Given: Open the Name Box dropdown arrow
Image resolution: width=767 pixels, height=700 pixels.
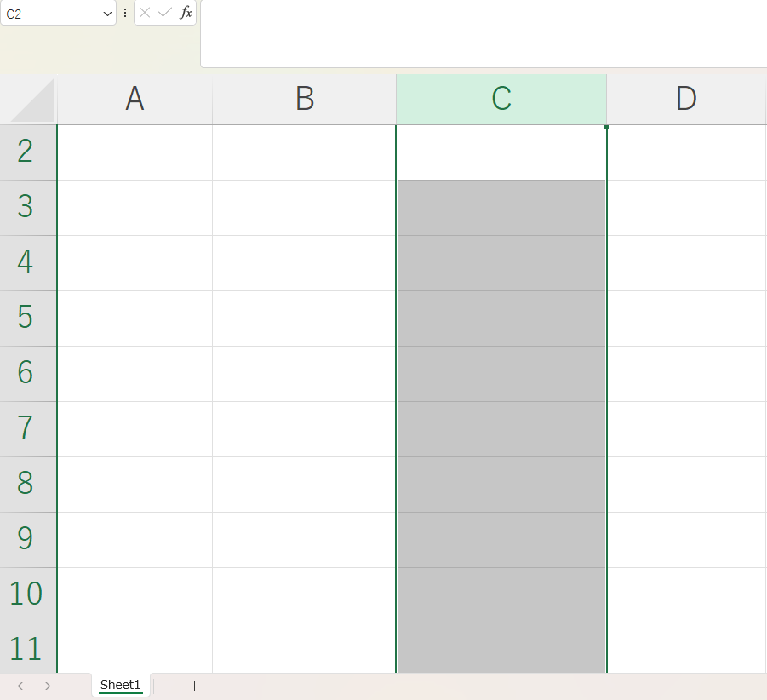Looking at the screenshot, I should coord(107,14).
